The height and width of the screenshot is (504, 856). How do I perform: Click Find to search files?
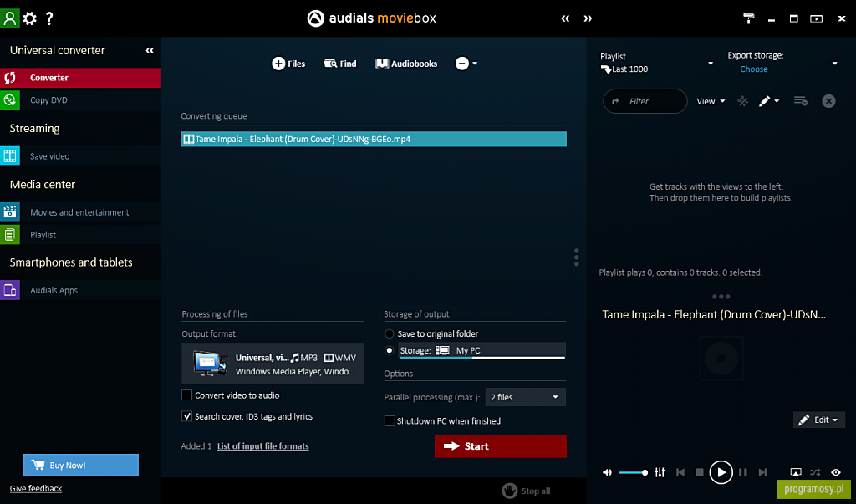[340, 64]
